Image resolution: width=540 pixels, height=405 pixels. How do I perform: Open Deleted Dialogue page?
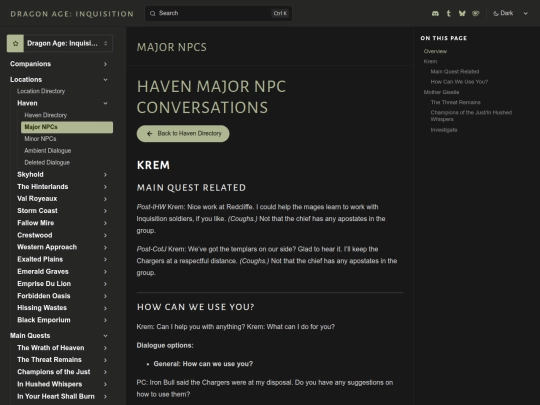pos(47,163)
